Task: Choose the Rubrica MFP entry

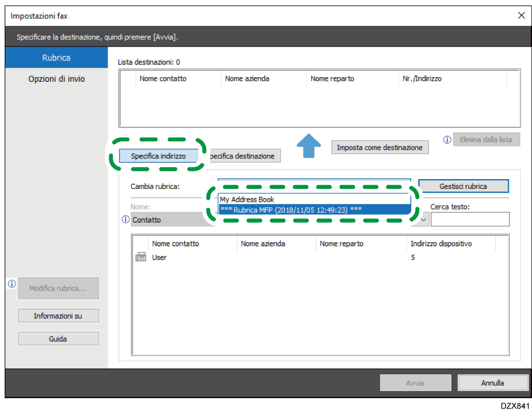Action: coord(315,210)
